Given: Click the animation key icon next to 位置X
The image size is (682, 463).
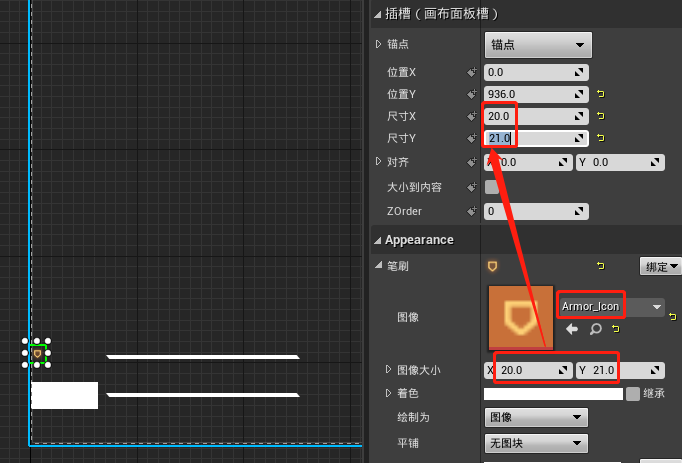Looking at the screenshot, I should (x=472, y=72).
